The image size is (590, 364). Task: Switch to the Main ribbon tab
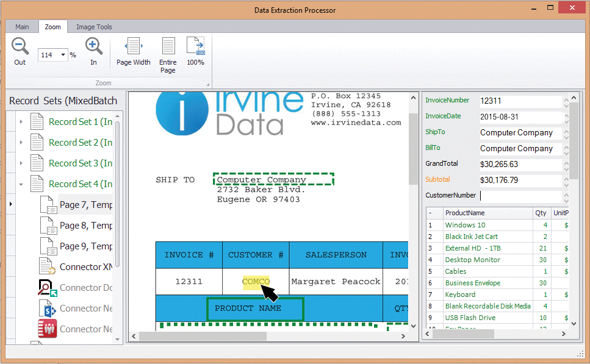(x=22, y=27)
